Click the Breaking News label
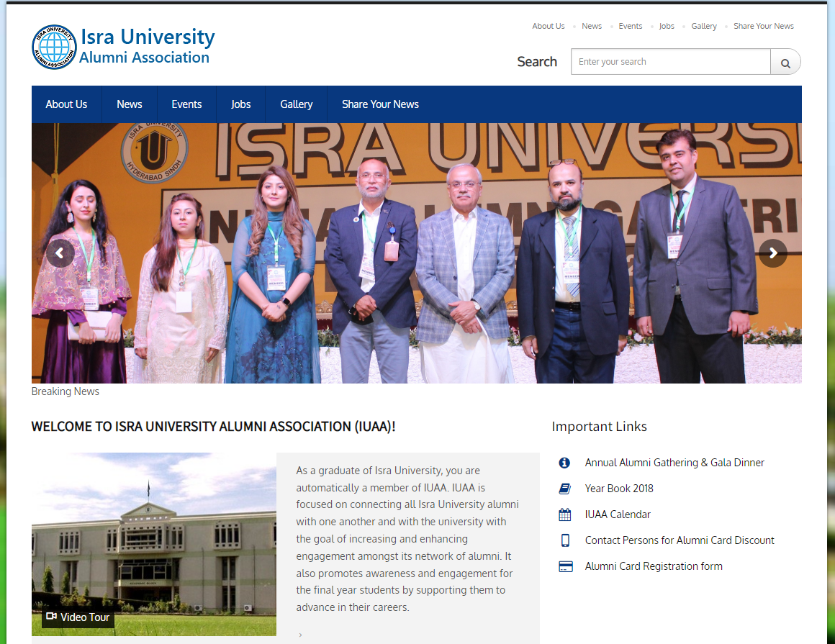The height and width of the screenshot is (644, 835). tap(66, 391)
